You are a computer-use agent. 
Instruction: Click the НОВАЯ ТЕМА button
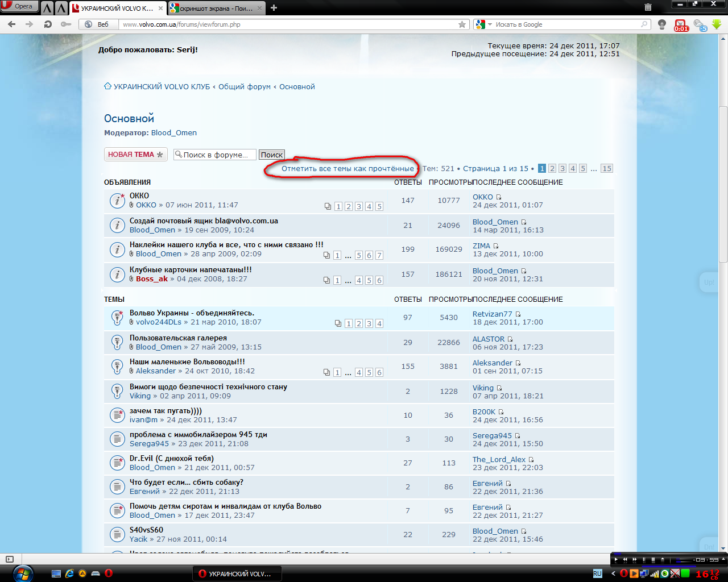[135, 155]
